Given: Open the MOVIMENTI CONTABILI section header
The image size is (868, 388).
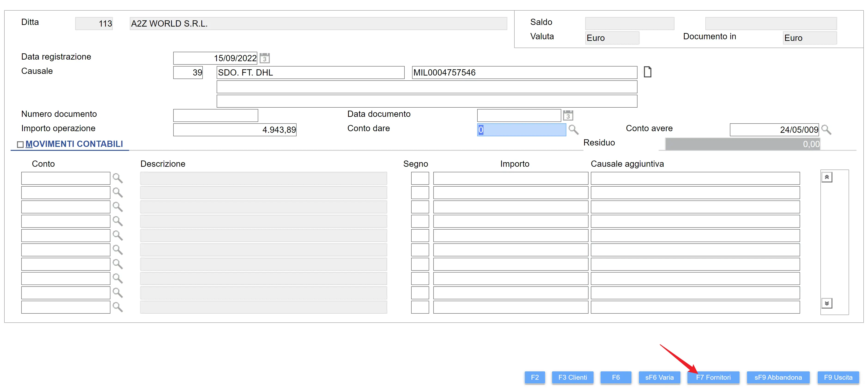Looking at the screenshot, I should tap(74, 144).
